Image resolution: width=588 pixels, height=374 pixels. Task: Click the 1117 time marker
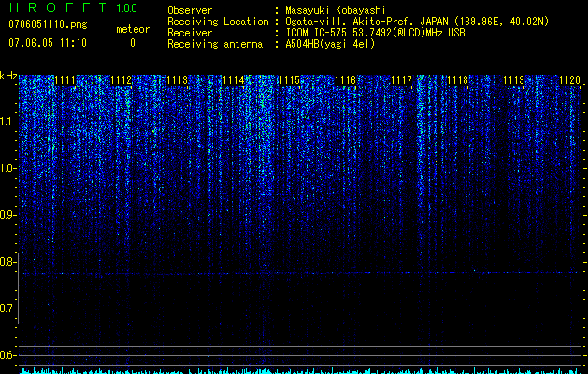[x=401, y=80]
